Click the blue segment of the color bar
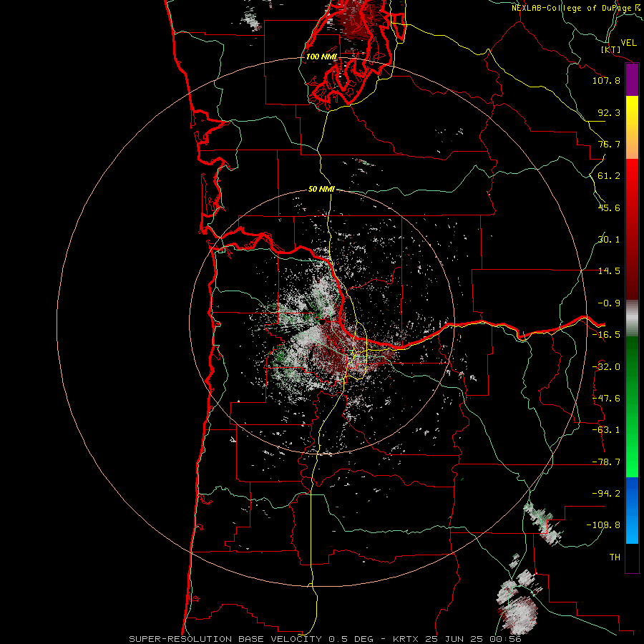 [x=632, y=510]
